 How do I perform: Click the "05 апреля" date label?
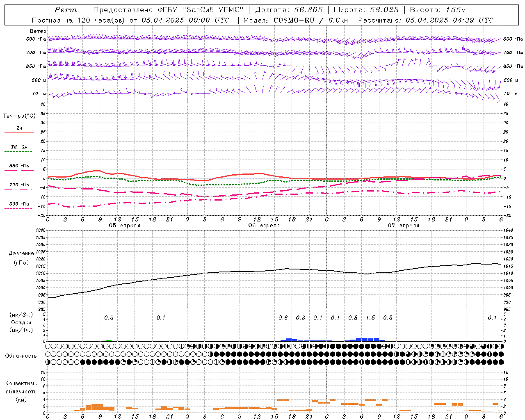click(125, 226)
